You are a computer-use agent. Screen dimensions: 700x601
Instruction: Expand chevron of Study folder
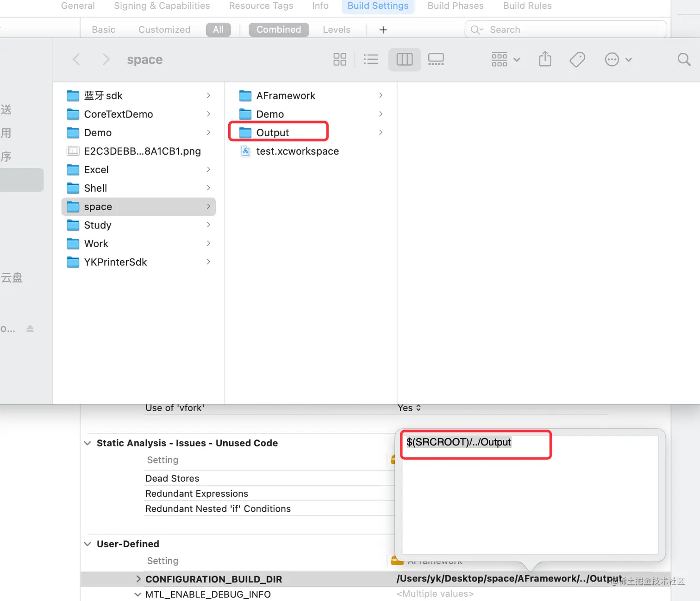[x=208, y=225]
